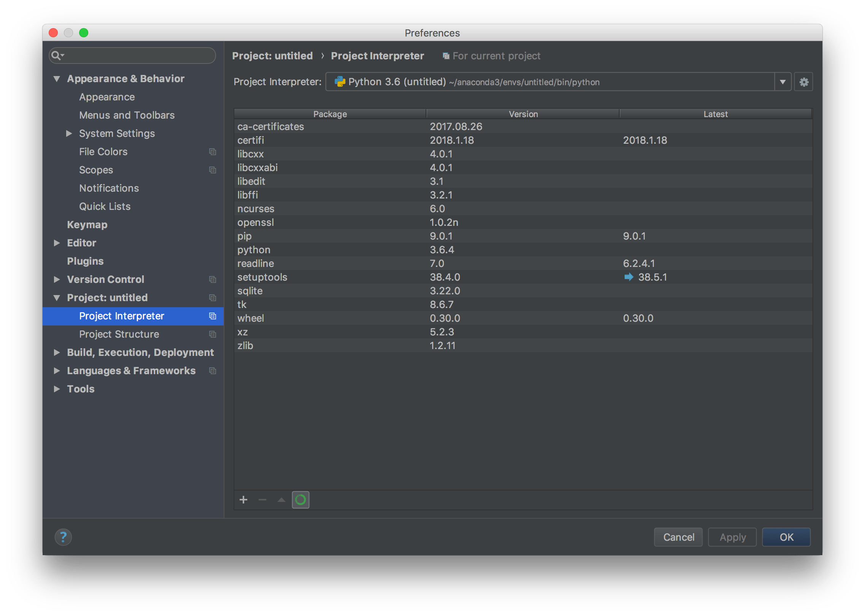Open the Plugins settings page
Viewport: 865px width, 616px height.
click(x=85, y=261)
